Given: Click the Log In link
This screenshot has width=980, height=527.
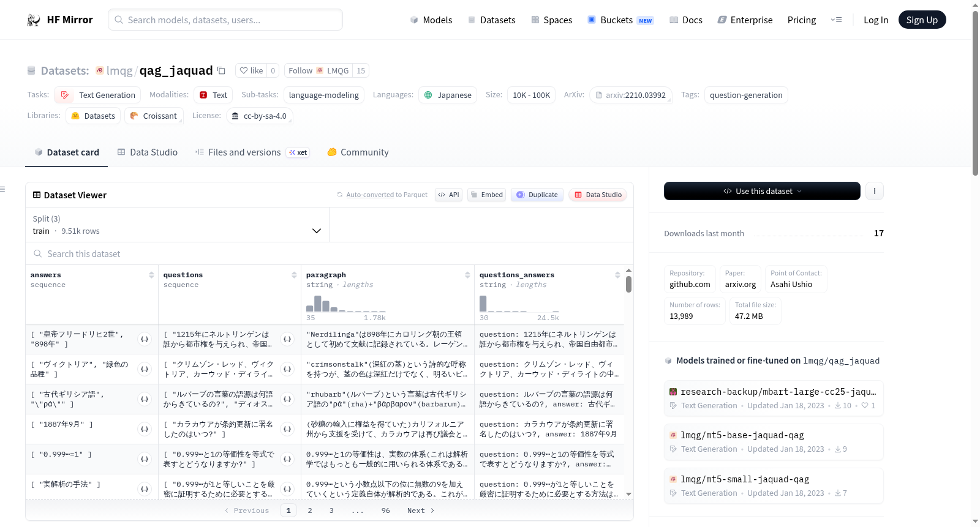Looking at the screenshot, I should 875,20.
